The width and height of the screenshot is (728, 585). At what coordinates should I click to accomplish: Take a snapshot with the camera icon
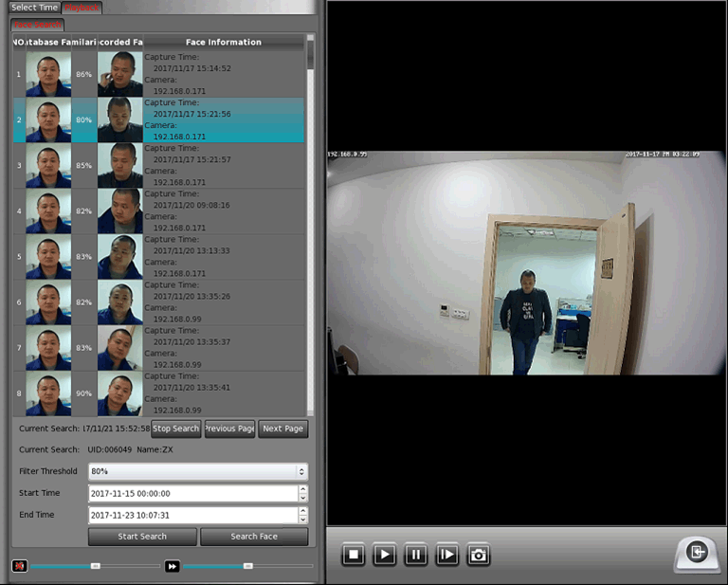pyautogui.click(x=479, y=556)
